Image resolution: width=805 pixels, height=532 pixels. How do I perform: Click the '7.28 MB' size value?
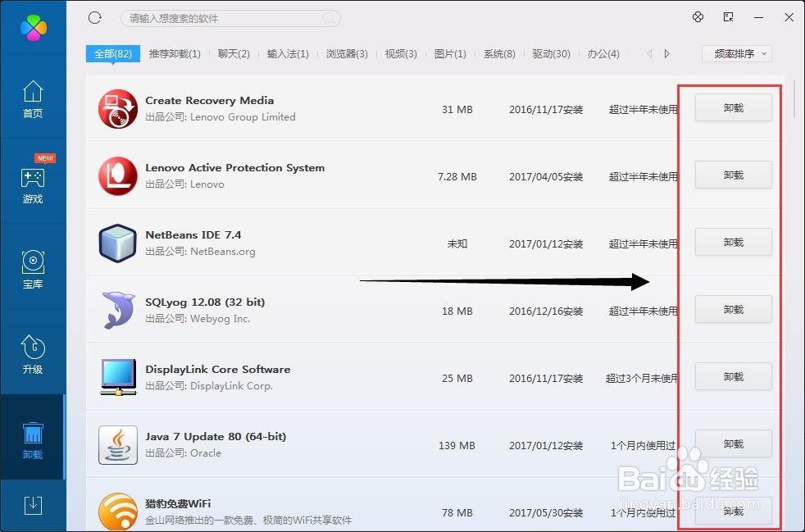click(457, 176)
